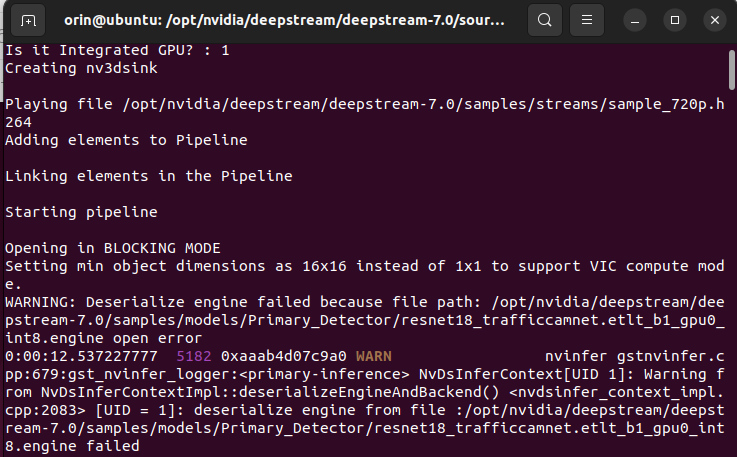This screenshot has height=457, width=737.
Task: Click the 0xaaab4d07c9a0 memory address
Action: (x=283, y=356)
